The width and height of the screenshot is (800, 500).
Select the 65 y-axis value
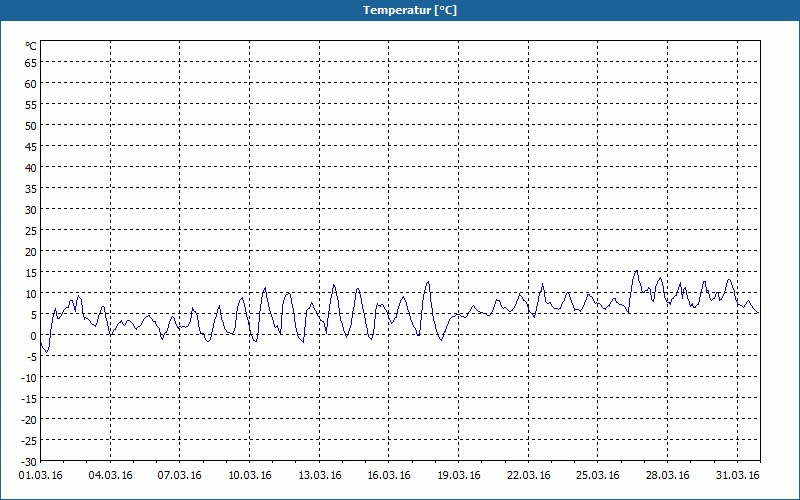[31, 63]
